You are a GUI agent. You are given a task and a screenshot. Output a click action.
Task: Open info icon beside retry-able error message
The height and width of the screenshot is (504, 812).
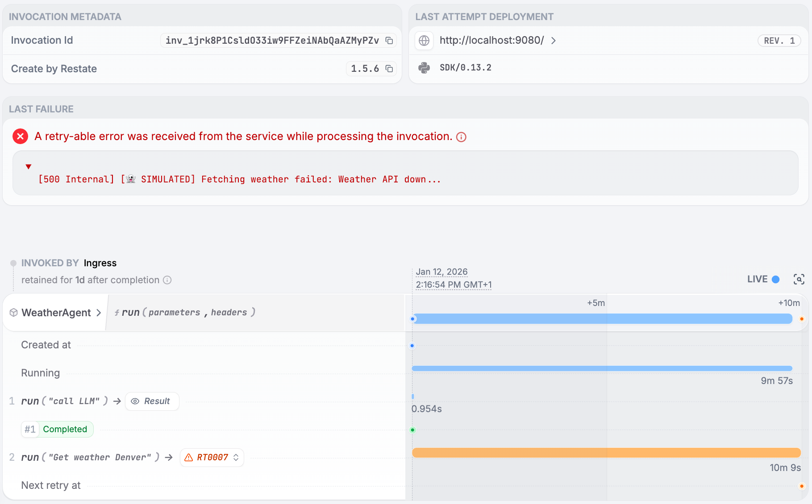point(462,137)
